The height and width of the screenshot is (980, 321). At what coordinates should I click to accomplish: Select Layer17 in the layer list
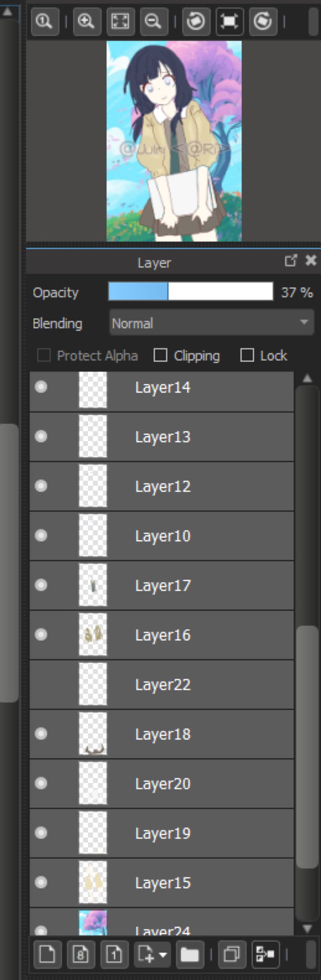tap(190, 585)
